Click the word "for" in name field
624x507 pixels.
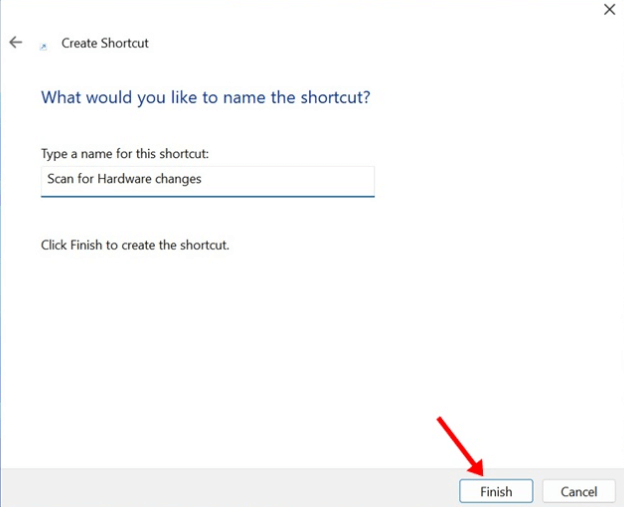(x=84, y=180)
